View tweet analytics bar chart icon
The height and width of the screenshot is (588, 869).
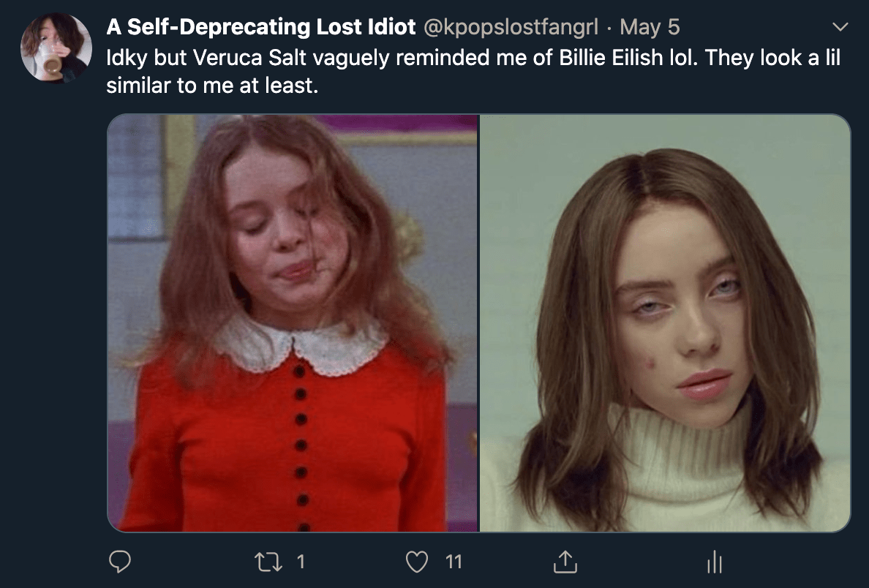[x=714, y=562]
